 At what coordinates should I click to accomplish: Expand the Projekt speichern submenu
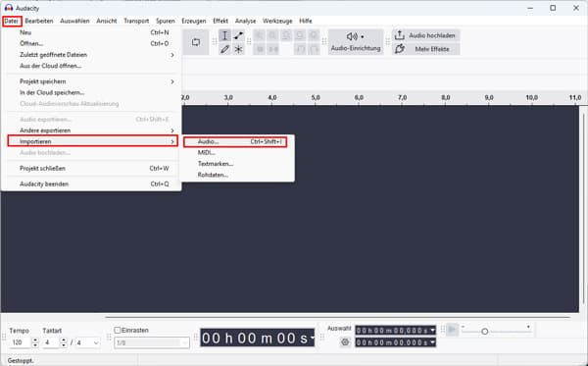(x=92, y=81)
